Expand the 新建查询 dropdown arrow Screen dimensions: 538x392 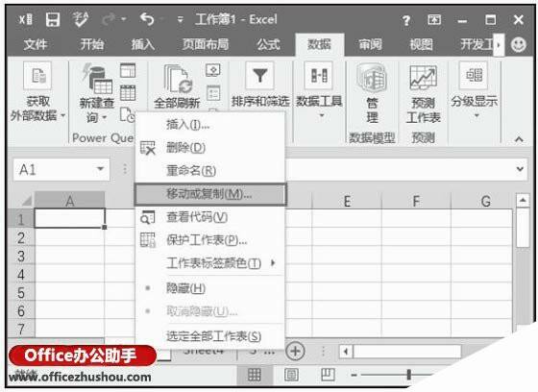105,118
